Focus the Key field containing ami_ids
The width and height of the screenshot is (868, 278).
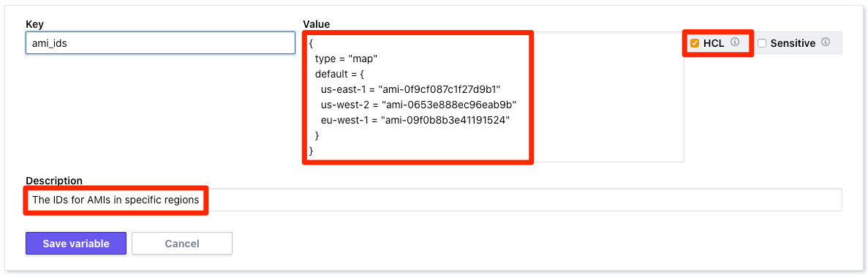coord(161,42)
